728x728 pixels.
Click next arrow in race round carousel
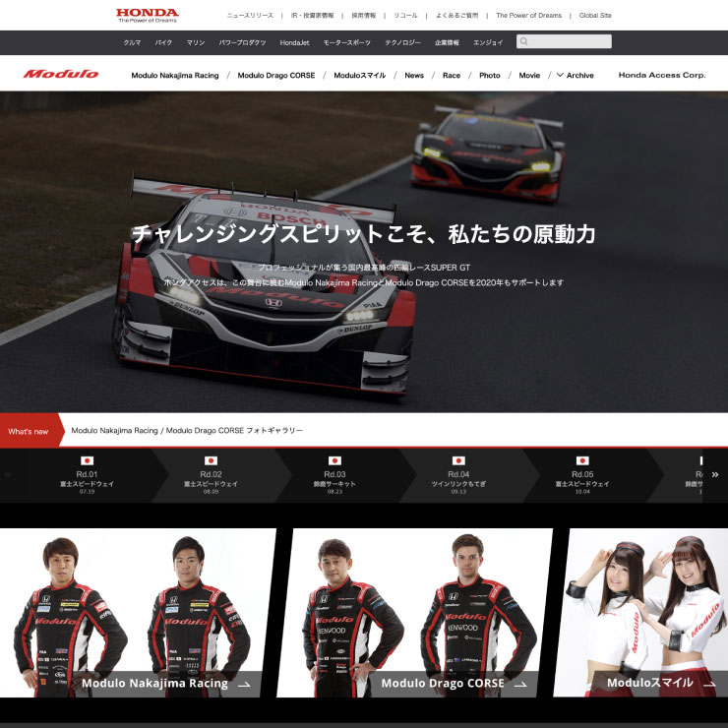coord(715,475)
